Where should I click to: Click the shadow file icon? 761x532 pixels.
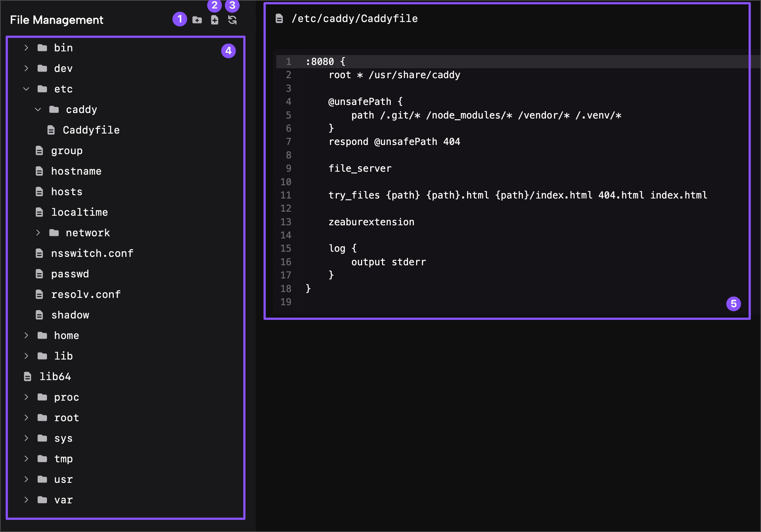39,315
